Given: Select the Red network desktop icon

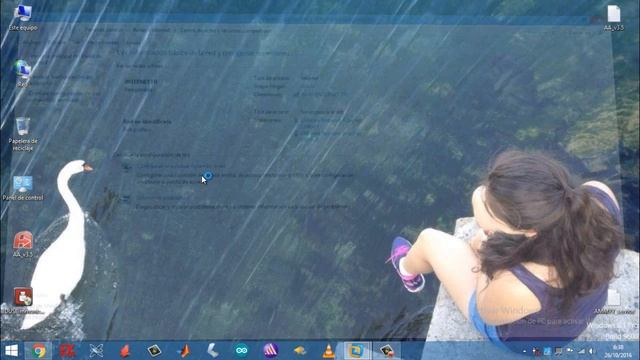Looking at the screenshot, I should [23, 73].
